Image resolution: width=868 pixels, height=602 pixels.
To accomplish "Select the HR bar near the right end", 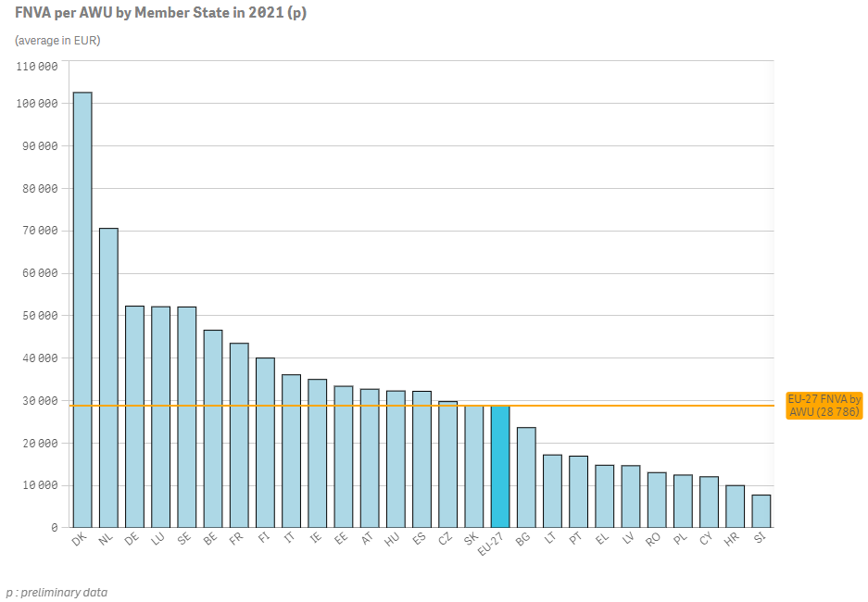I will 735,506.
